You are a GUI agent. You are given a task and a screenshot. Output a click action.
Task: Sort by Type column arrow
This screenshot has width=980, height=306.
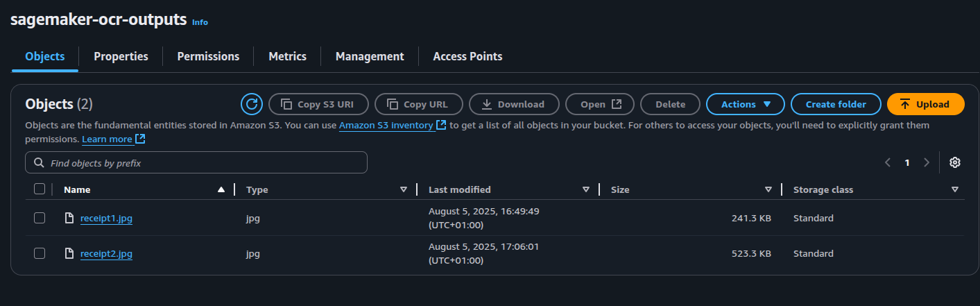point(404,189)
